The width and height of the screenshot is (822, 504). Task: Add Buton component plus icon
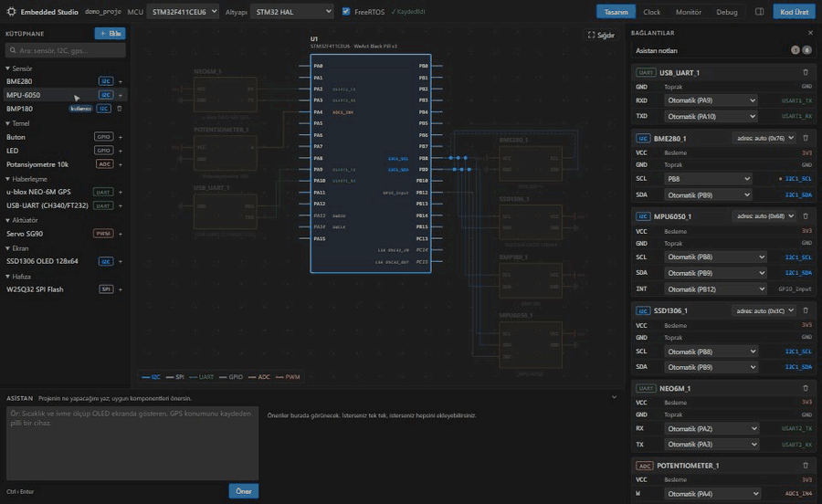coord(121,137)
